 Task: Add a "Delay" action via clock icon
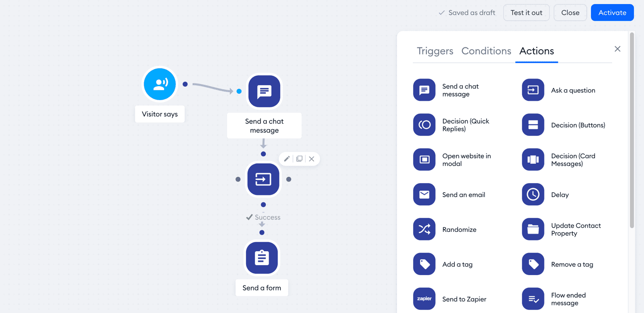click(x=533, y=194)
